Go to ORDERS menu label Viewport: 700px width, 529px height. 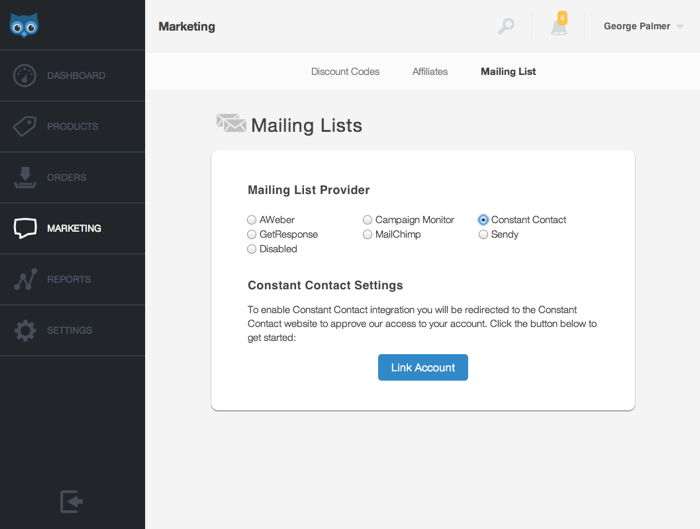(67, 177)
